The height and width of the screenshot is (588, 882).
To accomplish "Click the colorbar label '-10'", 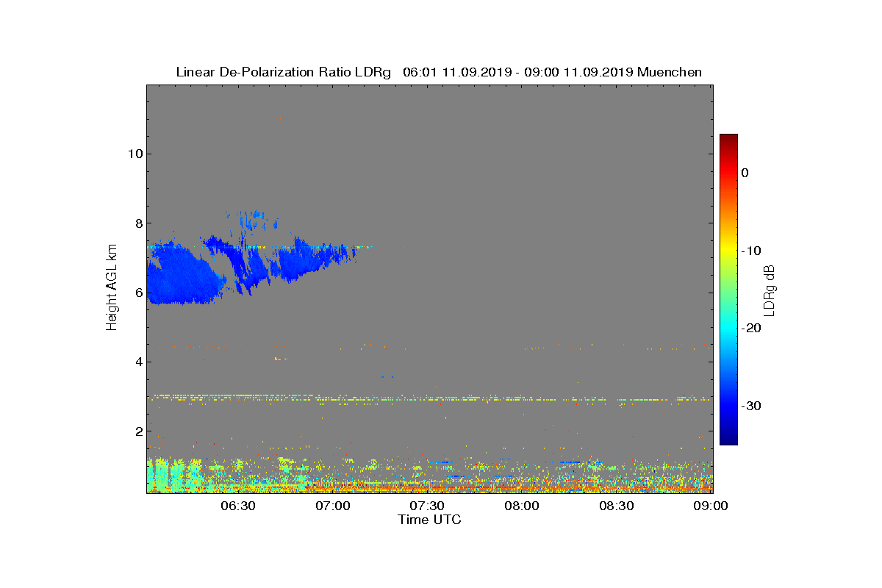I will point(750,251).
